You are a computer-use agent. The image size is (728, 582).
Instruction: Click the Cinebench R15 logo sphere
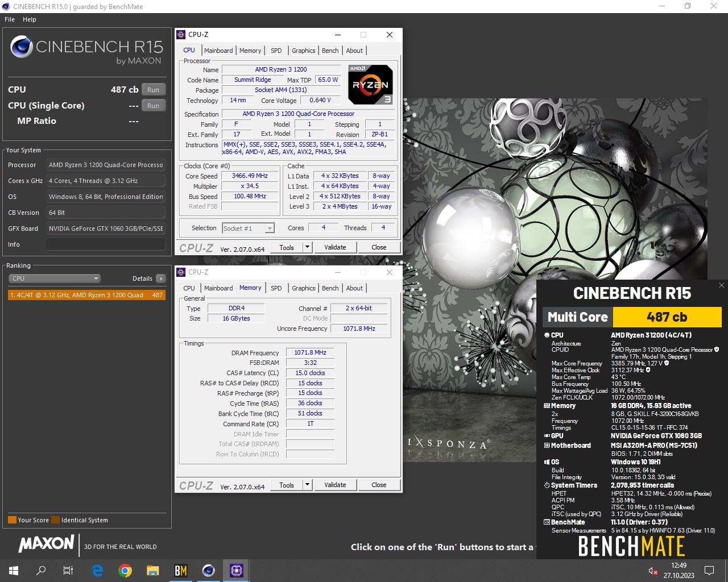22,47
